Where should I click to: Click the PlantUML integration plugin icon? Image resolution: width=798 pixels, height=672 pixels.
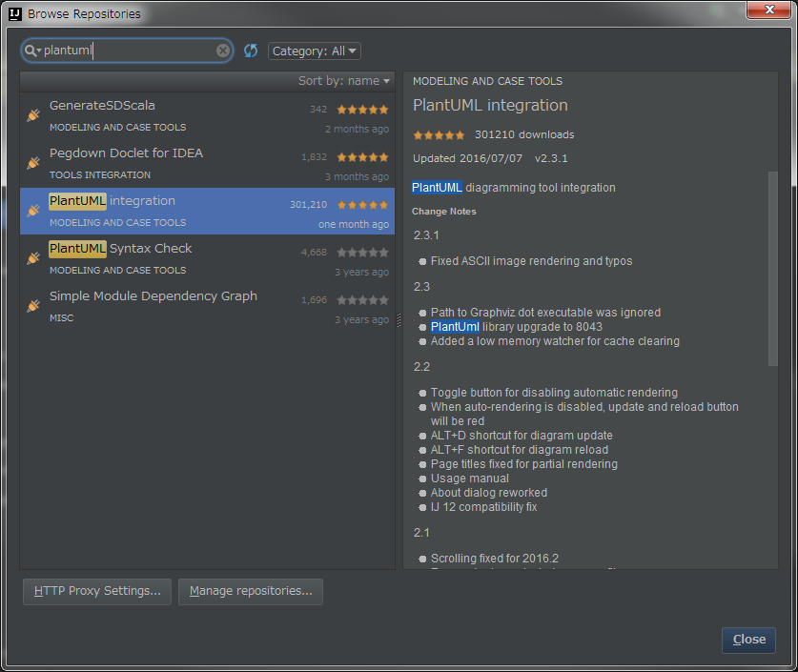pos(32,210)
